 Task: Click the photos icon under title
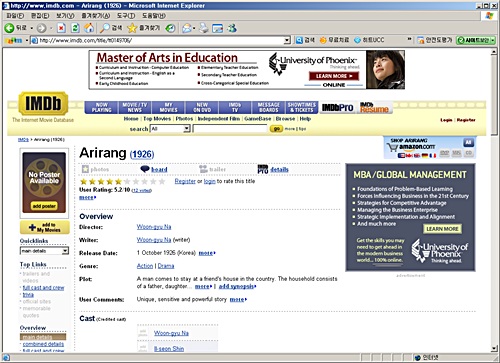click(85, 169)
